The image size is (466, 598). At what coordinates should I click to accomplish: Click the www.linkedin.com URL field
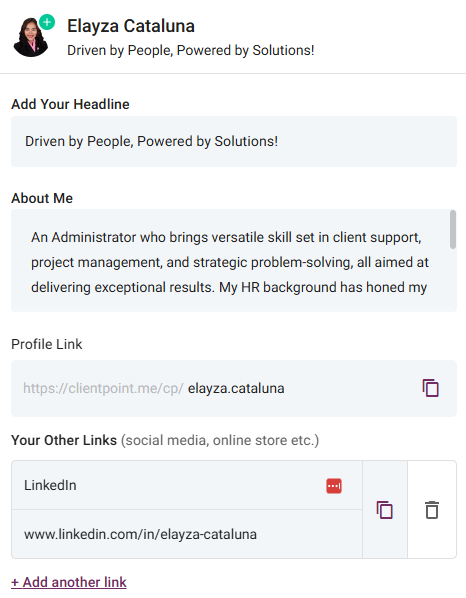(187, 534)
